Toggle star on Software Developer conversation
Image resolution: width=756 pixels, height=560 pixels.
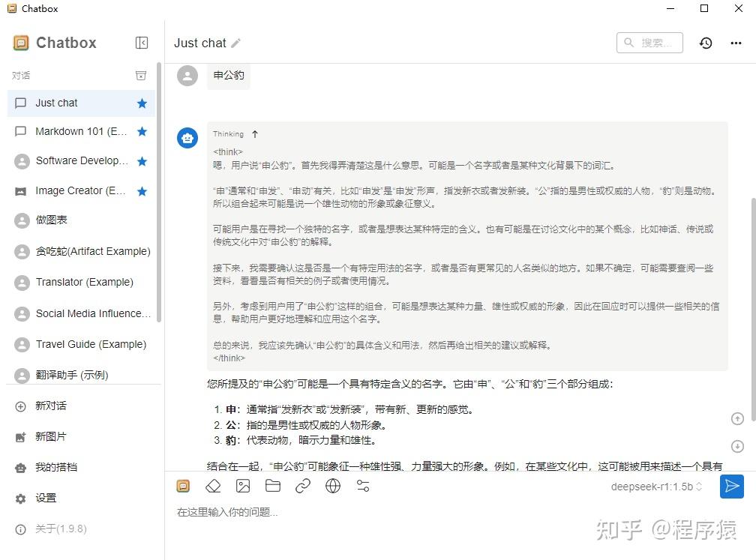click(142, 161)
